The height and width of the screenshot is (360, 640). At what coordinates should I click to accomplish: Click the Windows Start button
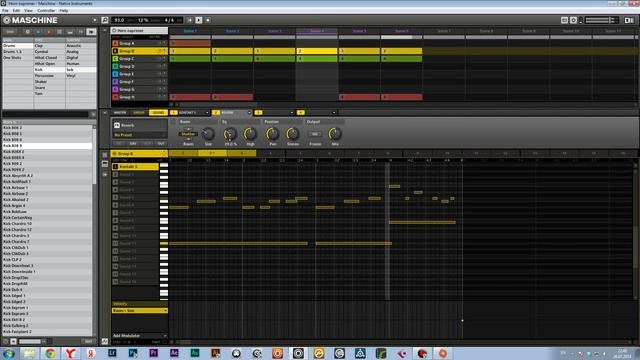click(9, 353)
